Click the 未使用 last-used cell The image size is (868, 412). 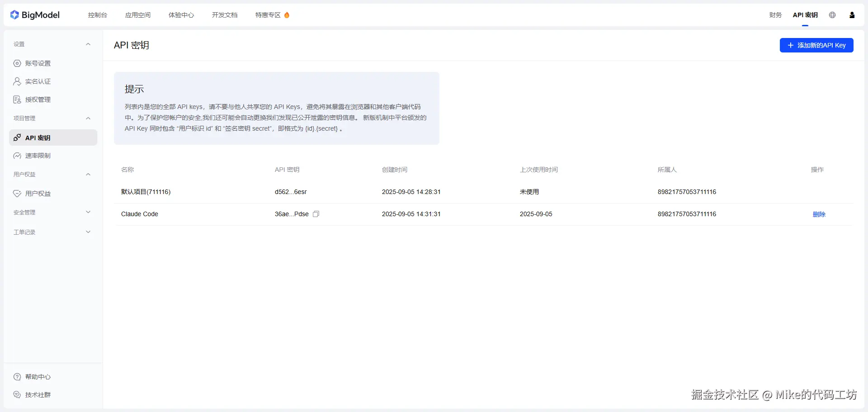(529, 192)
